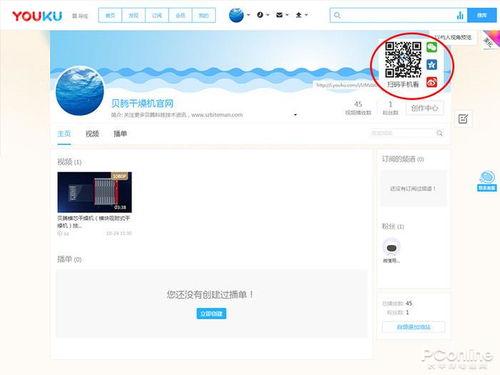Viewport: 500px width, 375px height.
Task: Click the 播单 (0) section heading
Action: tap(69, 259)
